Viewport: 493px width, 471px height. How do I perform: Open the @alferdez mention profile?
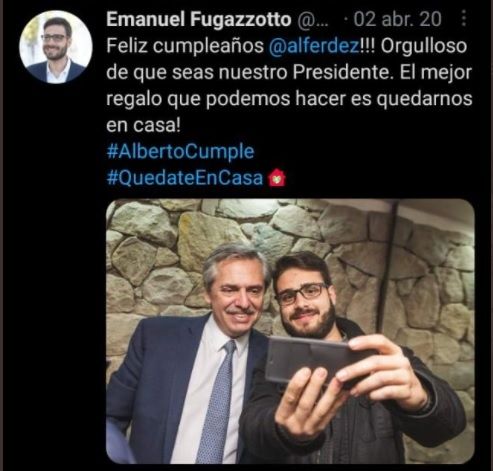tap(313, 46)
